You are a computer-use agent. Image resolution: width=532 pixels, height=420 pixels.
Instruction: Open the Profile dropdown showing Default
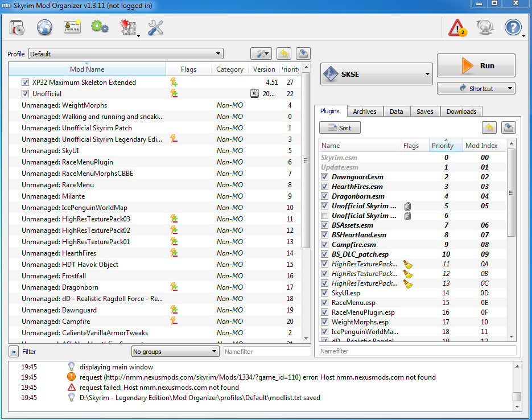coord(126,53)
